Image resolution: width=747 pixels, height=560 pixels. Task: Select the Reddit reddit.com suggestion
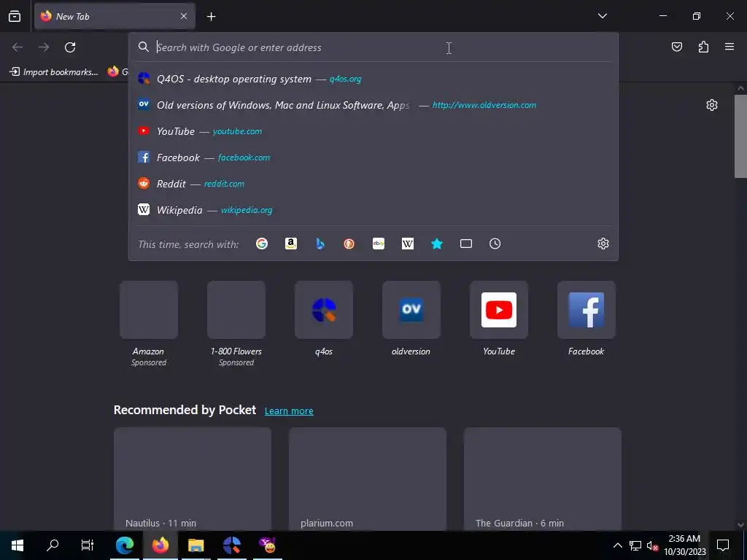373,184
